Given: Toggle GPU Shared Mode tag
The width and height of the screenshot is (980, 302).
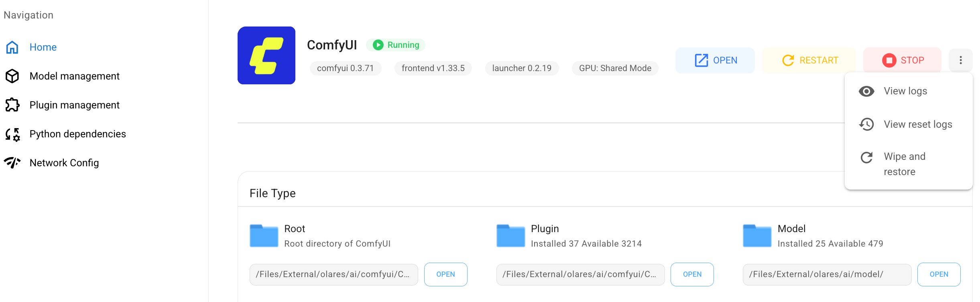Looking at the screenshot, I should point(614,68).
